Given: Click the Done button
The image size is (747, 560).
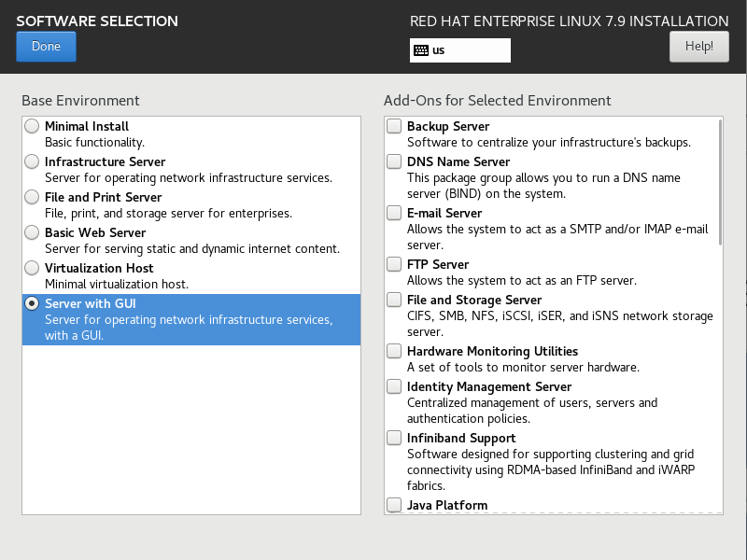Looking at the screenshot, I should (x=46, y=47).
